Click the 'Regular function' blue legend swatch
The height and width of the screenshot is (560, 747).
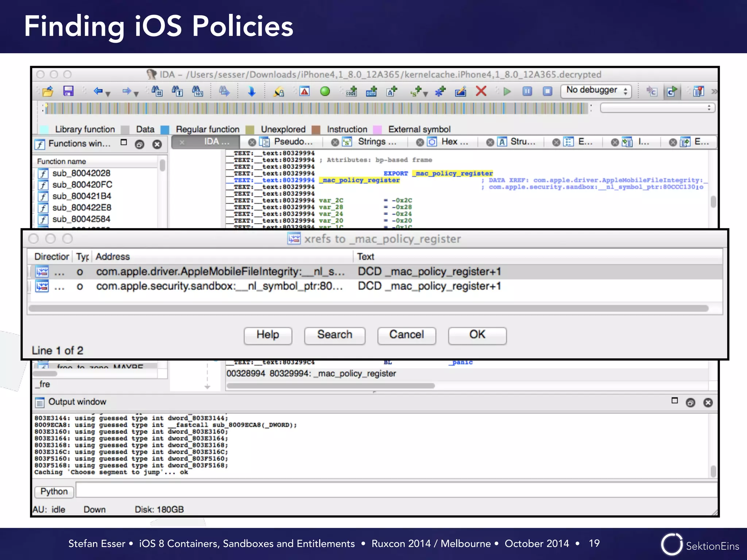click(165, 130)
